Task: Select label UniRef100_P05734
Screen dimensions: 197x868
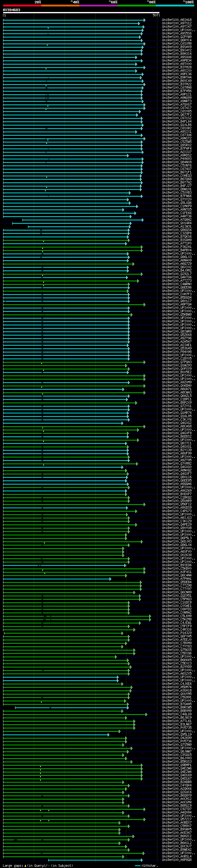Action: [x=177, y=741]
